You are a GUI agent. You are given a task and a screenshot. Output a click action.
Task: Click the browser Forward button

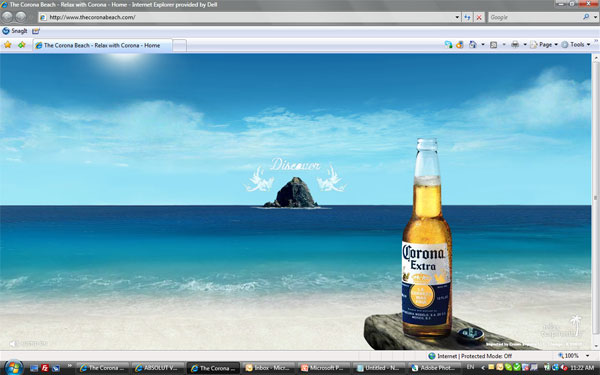click(x=21, y=17)
